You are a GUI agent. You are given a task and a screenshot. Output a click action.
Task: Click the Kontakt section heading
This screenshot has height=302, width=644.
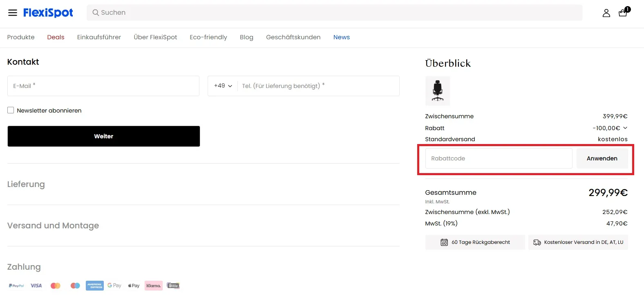click(23, 62)
